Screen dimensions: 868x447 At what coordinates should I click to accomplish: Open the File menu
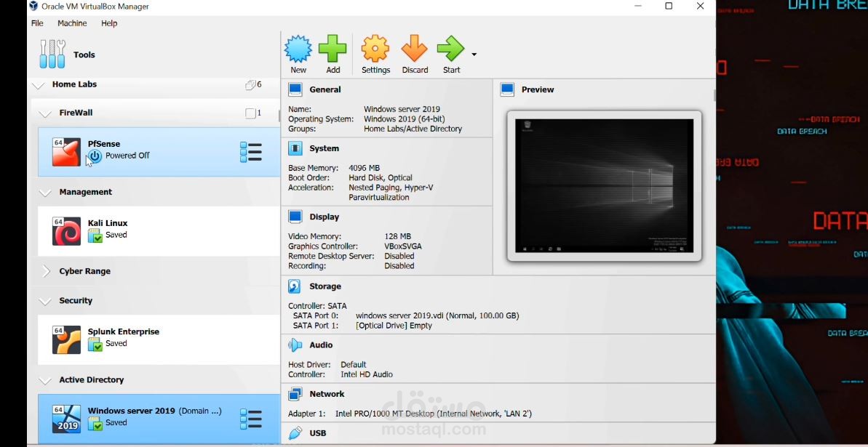click(x=36, y=23)
